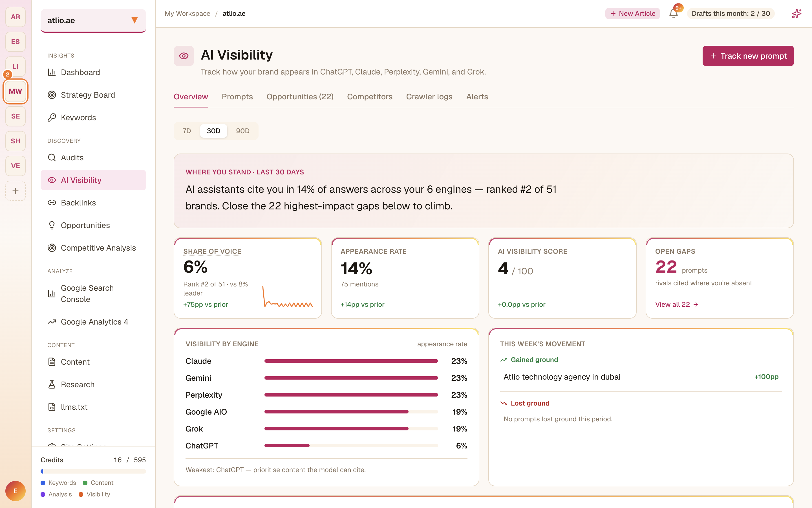Click the Opportunities lightbulb icon
Image resolution: width=812 pixels, height=508 pixels.
[52, 225]
